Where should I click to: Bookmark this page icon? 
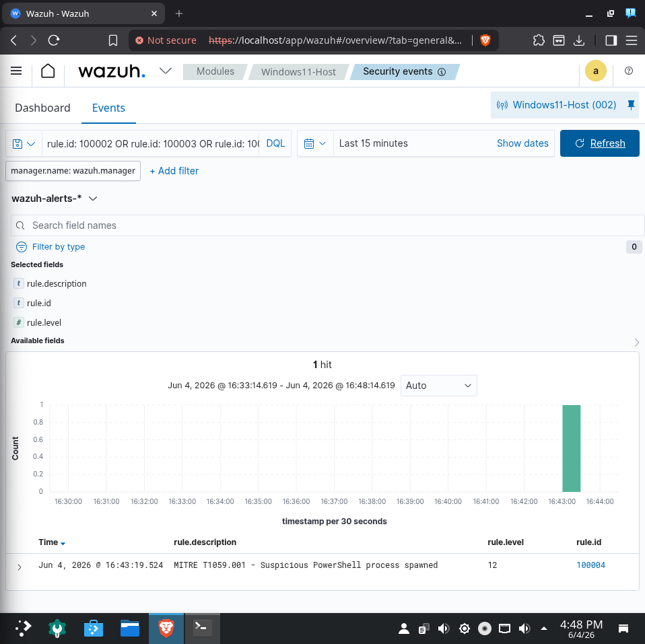(112, 40)
